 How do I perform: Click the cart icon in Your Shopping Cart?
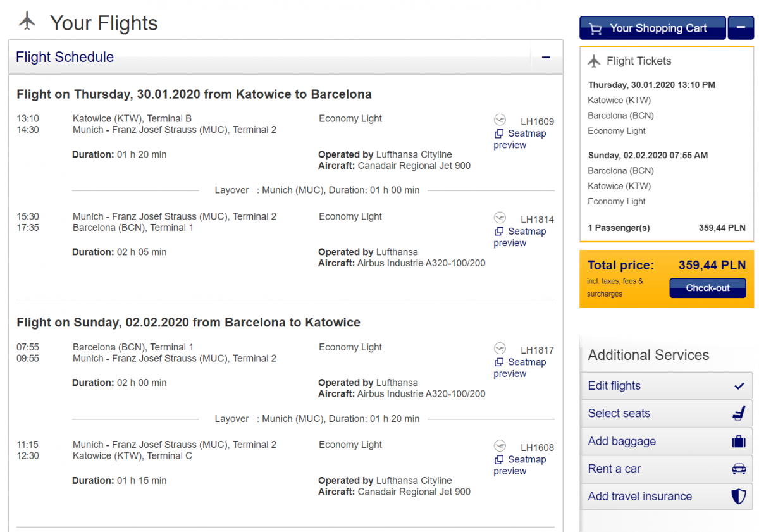595,28
